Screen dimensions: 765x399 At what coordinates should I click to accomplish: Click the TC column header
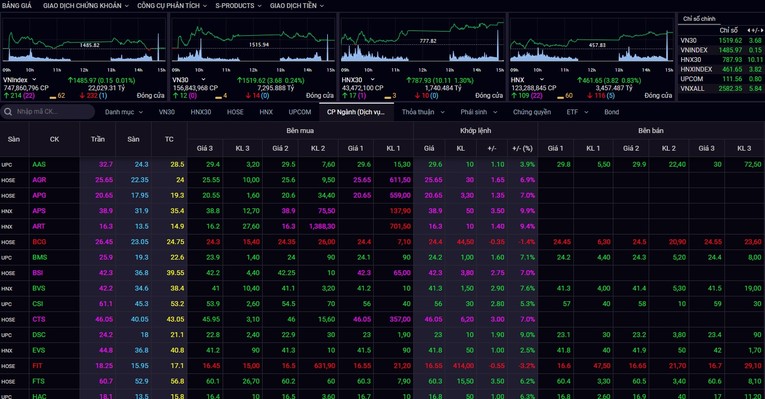point(169,140)
